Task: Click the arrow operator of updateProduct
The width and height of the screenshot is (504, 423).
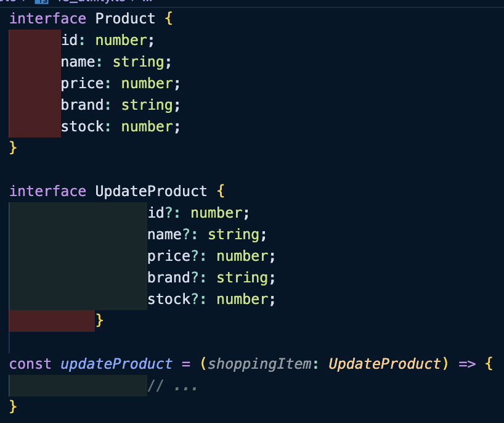Action: pyautogui.click(x=467, y=364)
